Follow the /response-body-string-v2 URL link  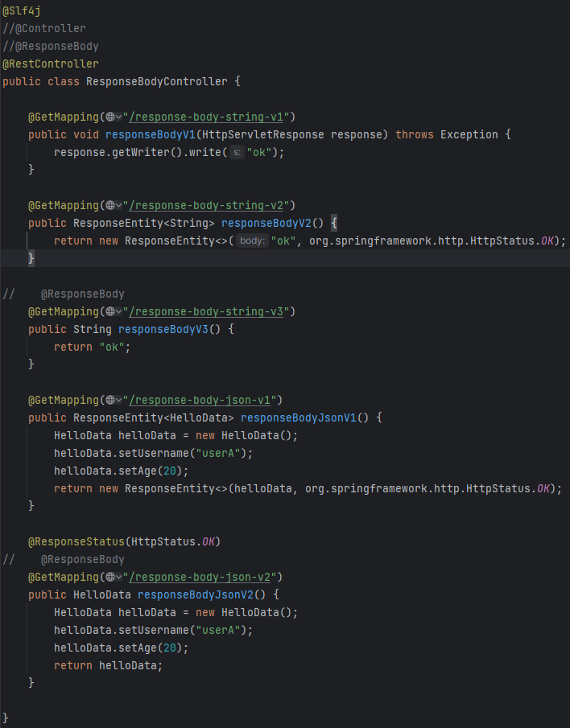pyautogui.click(x=206, y=205)
